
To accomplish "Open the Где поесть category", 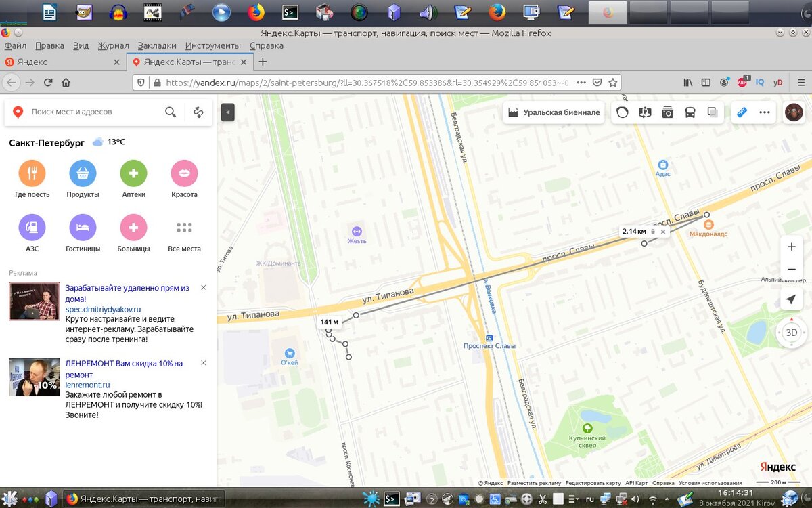I will [x=32, y=179].
